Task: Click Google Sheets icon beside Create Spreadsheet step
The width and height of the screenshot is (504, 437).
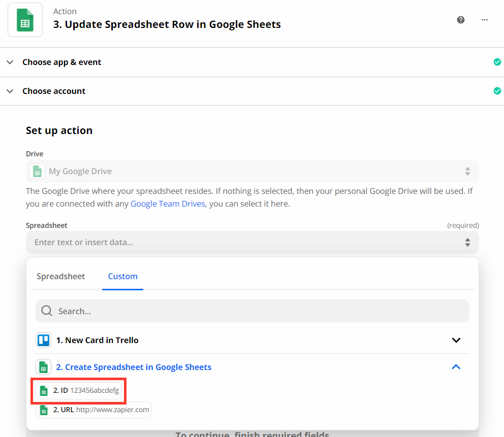Action: pos(43,367)
